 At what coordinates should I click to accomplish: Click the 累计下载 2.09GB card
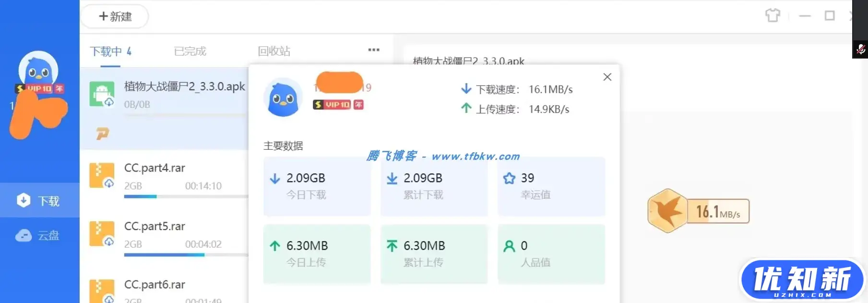click(434, 186)
